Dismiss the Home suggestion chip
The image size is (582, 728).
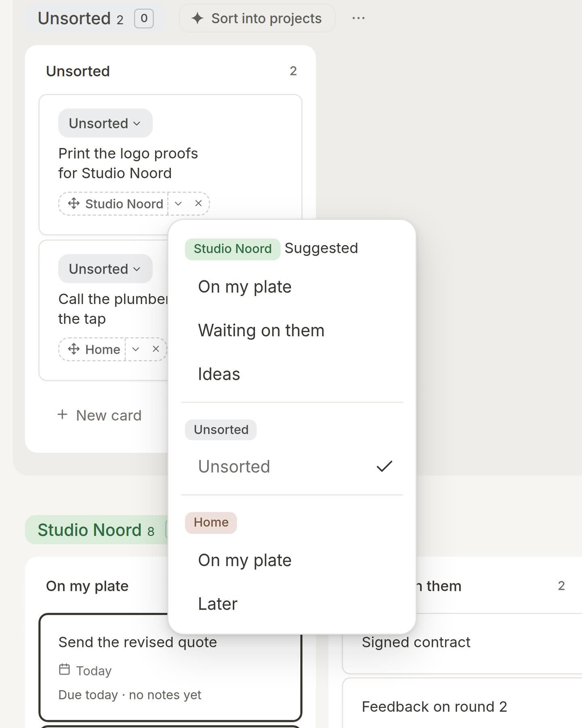click(156, 349)
